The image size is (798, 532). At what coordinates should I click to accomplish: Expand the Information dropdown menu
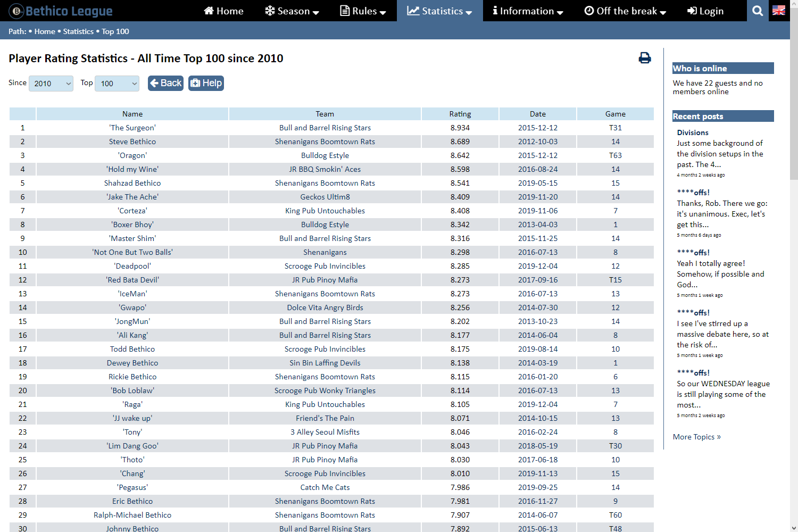coord(528,11)
